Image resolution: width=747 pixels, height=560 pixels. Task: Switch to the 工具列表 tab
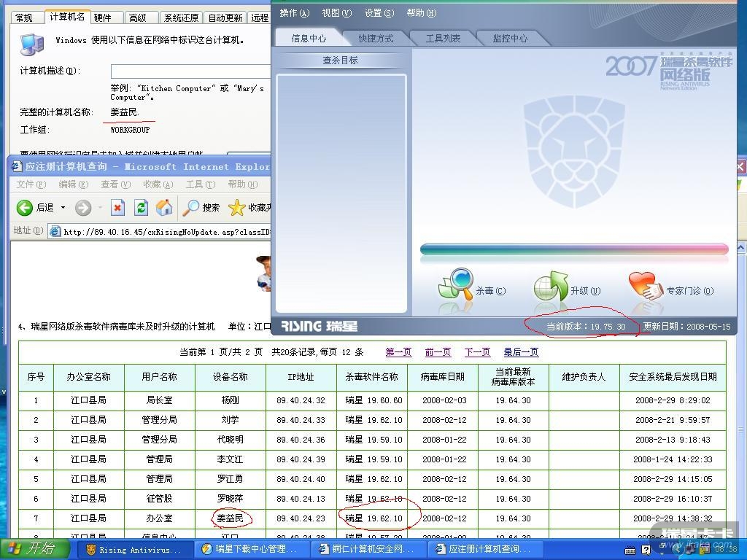tap(443, 38)
